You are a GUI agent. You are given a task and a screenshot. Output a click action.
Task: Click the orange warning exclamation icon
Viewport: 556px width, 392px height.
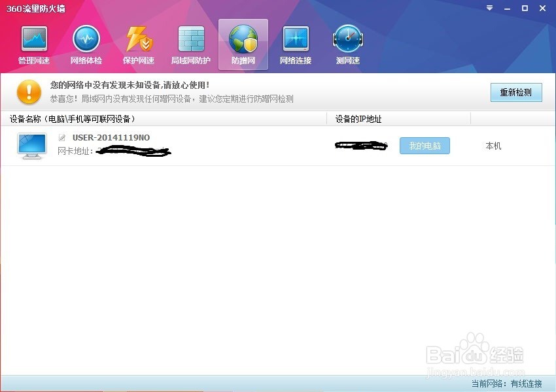[28, 92]
